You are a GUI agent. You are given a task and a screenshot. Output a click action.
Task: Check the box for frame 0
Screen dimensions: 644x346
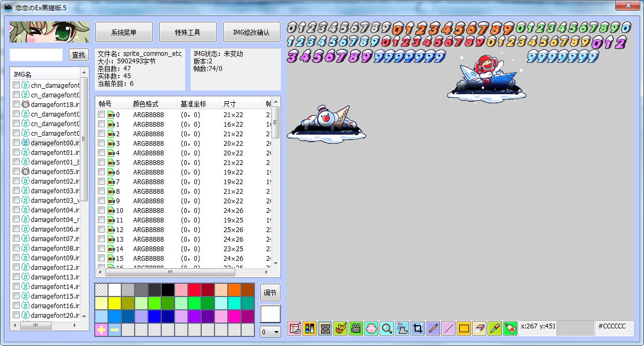click(x=102, y=114)
